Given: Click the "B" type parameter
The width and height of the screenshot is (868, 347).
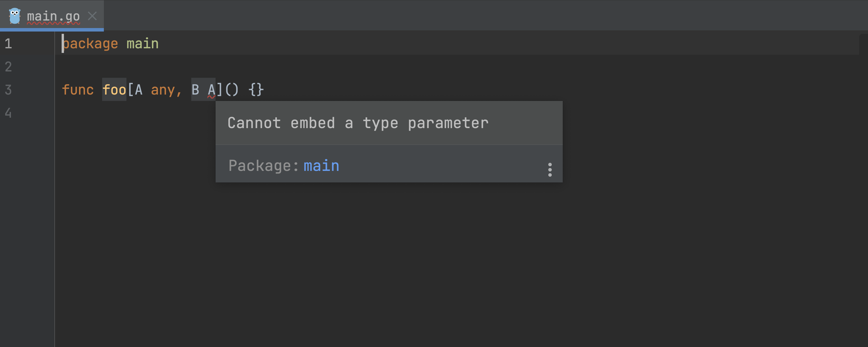Looking at the screenshot, I should click(195, 90).
